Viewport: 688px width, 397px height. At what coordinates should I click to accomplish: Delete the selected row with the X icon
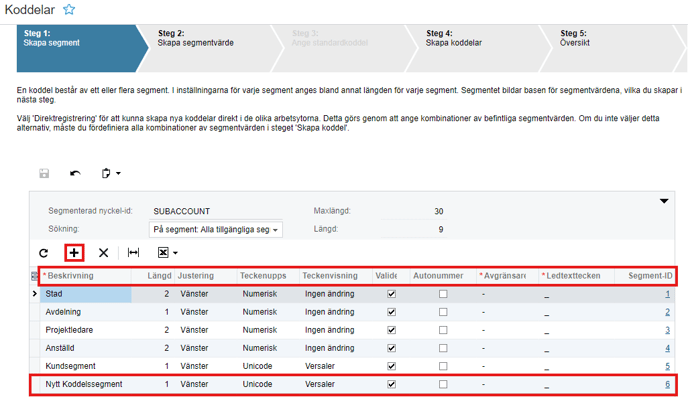tap(103, 253)
